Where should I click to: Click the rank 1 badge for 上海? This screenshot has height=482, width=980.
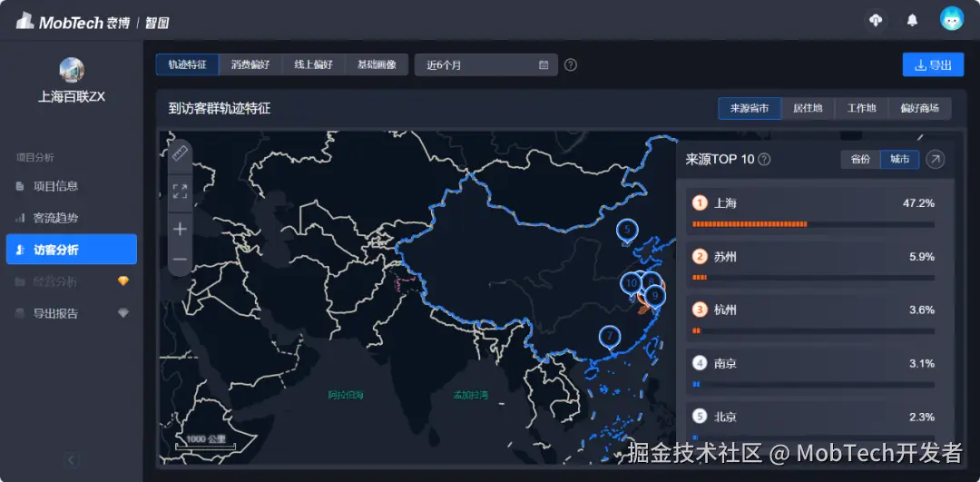tap(700, 203)
